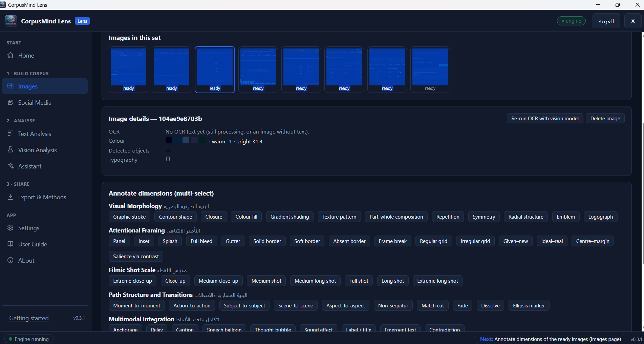Select the Full bleed framing chip

[x=201, y=241]
